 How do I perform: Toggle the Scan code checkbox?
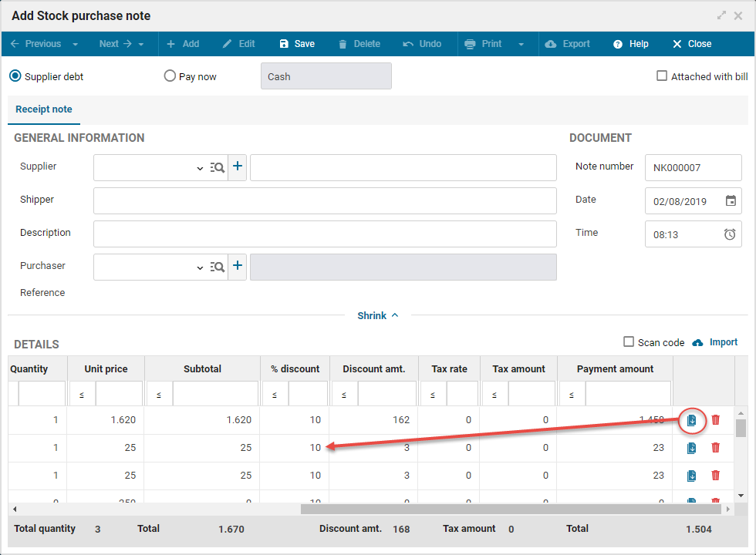click(629, 342)
